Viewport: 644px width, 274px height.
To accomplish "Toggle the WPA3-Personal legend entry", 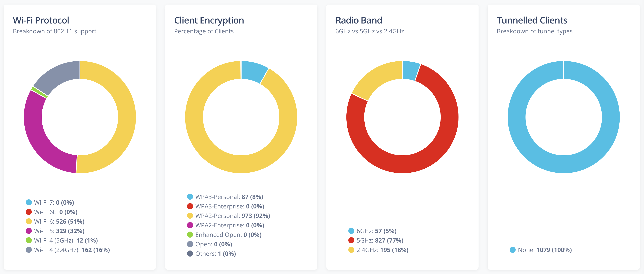I will click(229, 197).
